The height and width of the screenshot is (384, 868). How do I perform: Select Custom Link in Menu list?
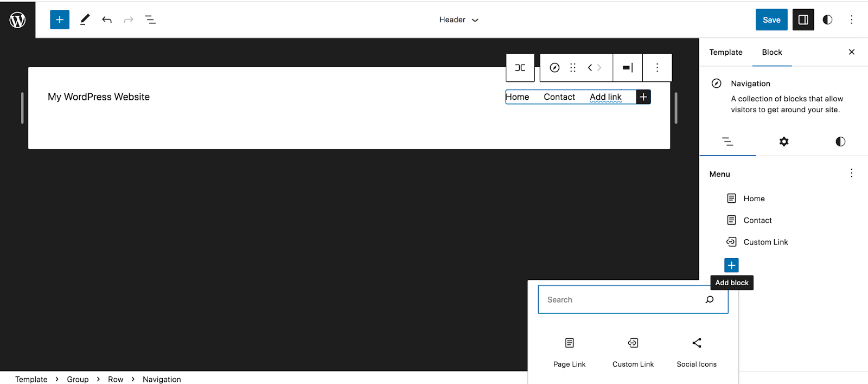(x=765, y=242)
